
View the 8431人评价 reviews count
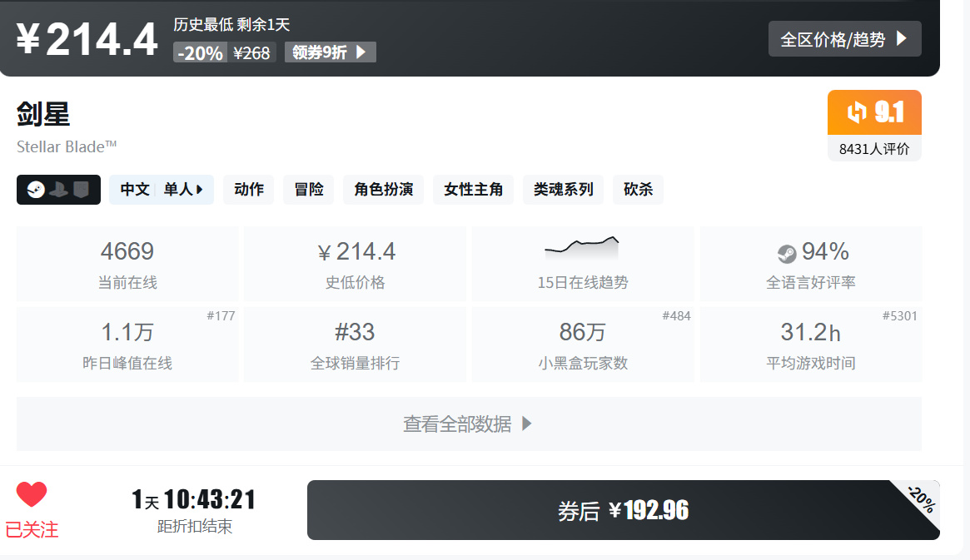click(x=874, y=149)
